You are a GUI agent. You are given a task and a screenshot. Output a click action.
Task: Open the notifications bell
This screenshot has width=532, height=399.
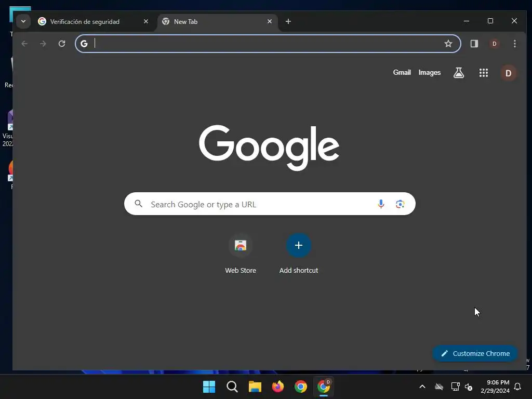[x=517, y=387]
